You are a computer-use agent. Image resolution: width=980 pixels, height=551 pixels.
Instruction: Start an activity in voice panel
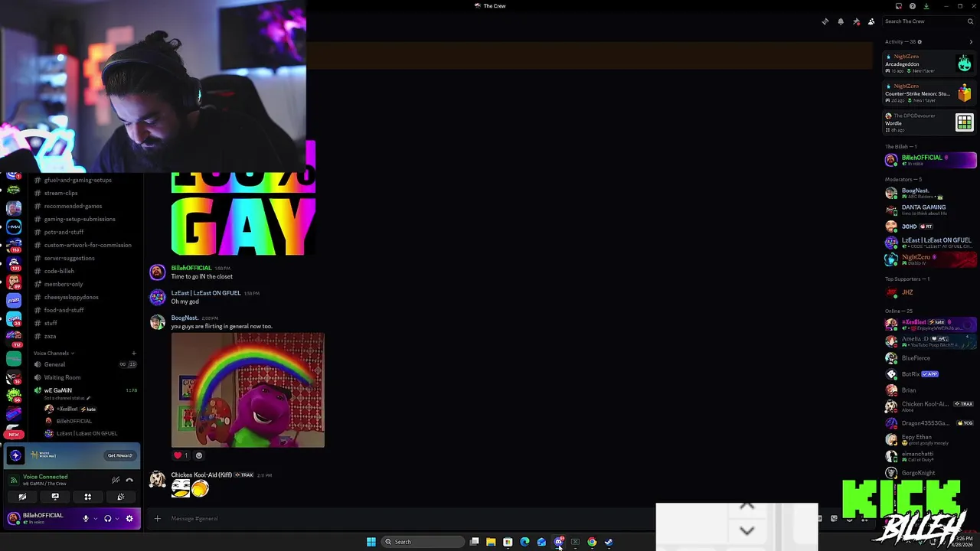click(87, 497)
